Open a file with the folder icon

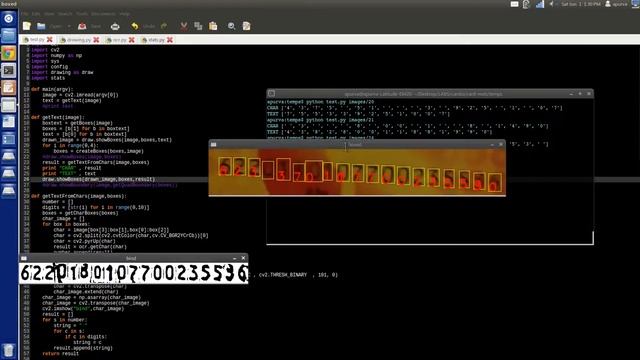click(41, 26)
